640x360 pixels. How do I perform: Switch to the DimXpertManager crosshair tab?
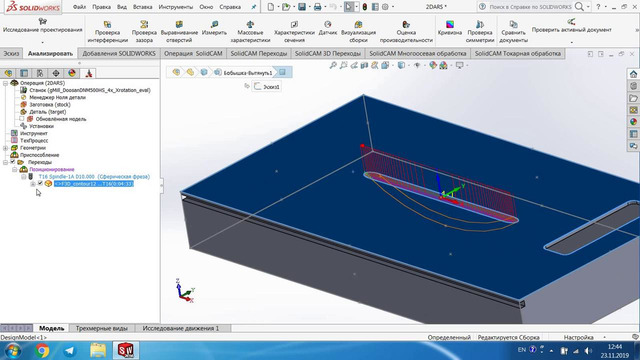[x=56, y=73]
